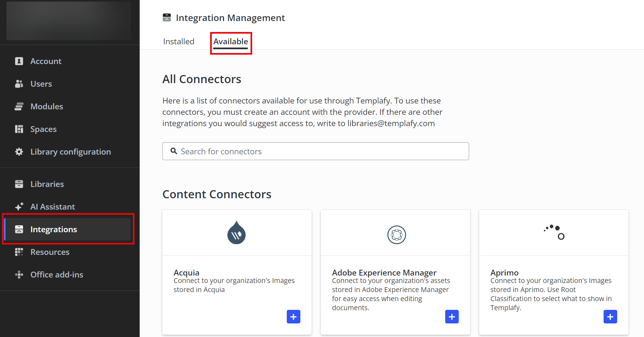
Task: Add the Aprimo connector with plus button
Action: coord(610,317)
